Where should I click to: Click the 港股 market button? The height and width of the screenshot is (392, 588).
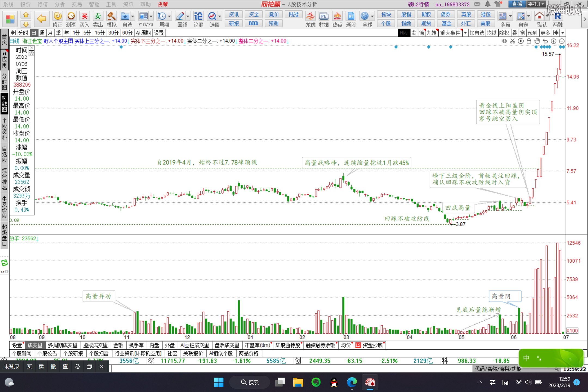tap(486, 15)
